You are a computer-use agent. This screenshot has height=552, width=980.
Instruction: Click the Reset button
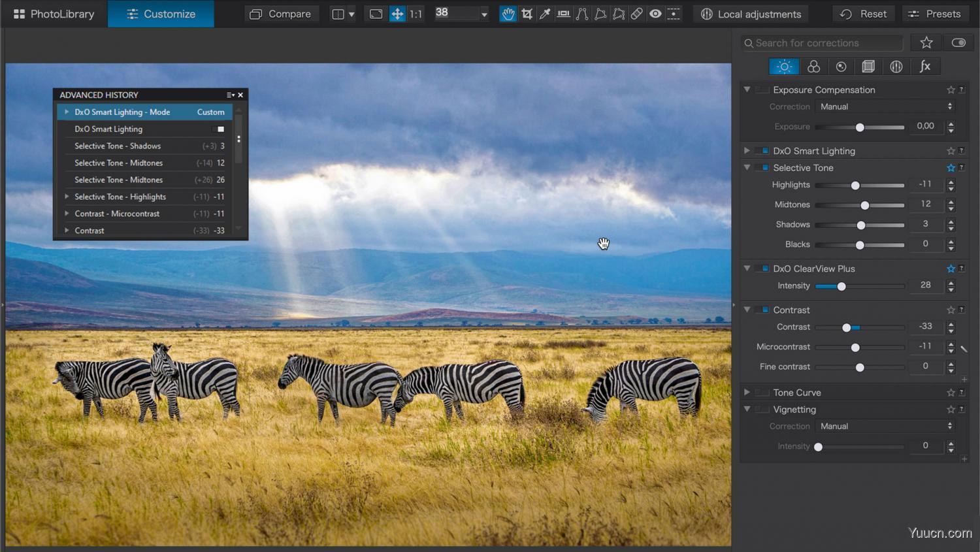863,13
